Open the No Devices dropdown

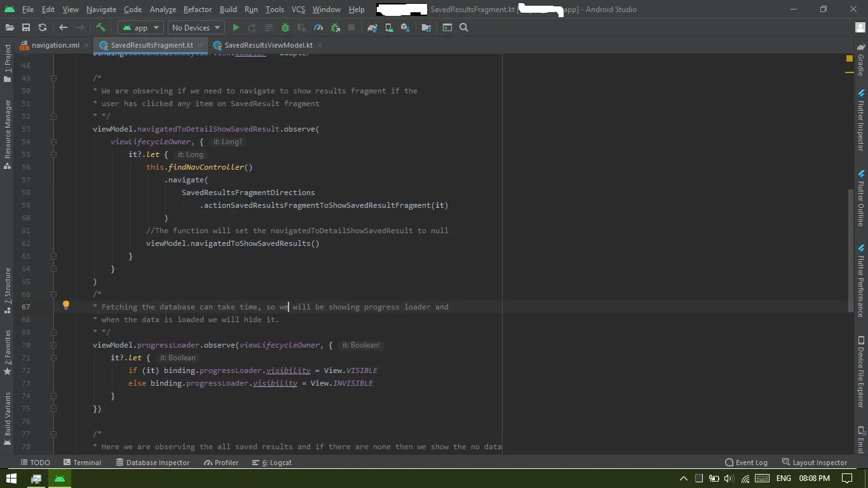196,27
